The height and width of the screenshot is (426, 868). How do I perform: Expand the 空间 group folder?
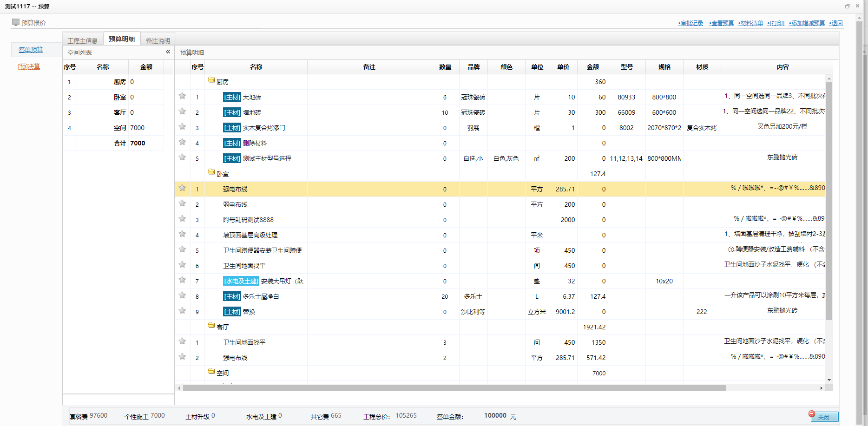(211, 372)
